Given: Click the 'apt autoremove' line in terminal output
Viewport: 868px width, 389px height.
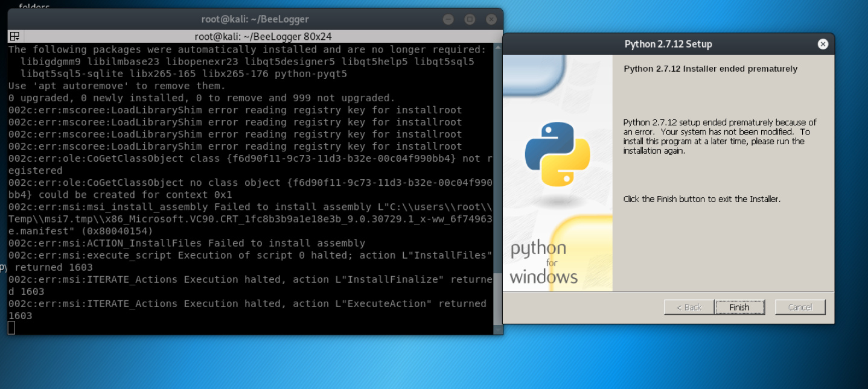Looking at the screenshot, I should [x=116, y=86].
